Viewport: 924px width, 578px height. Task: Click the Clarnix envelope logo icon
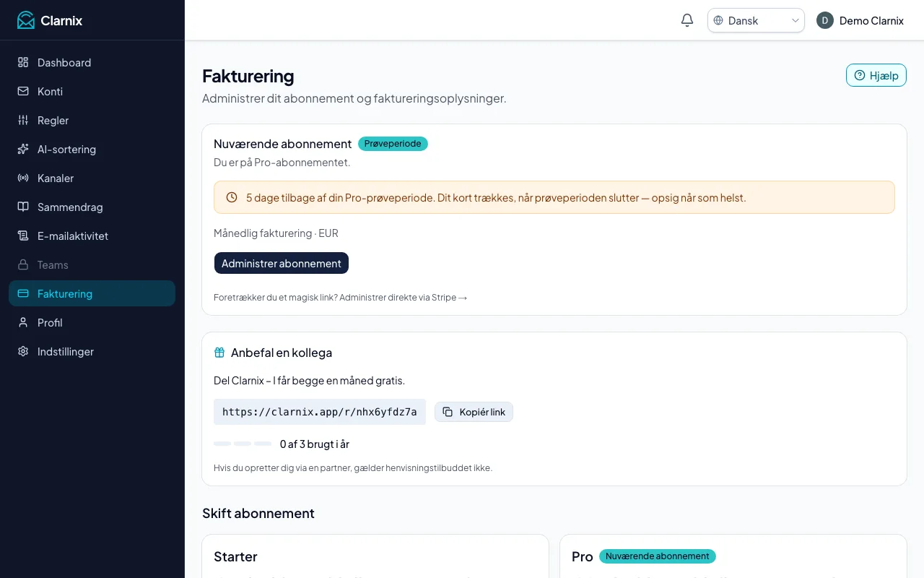point(26,20)
